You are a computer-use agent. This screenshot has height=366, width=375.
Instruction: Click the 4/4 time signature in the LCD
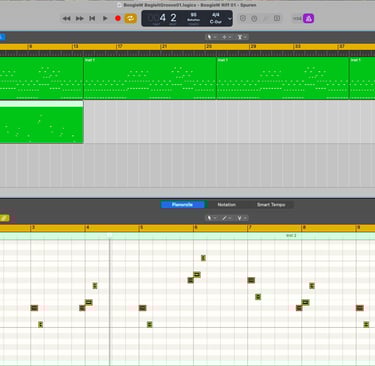[x=216, y=15]
